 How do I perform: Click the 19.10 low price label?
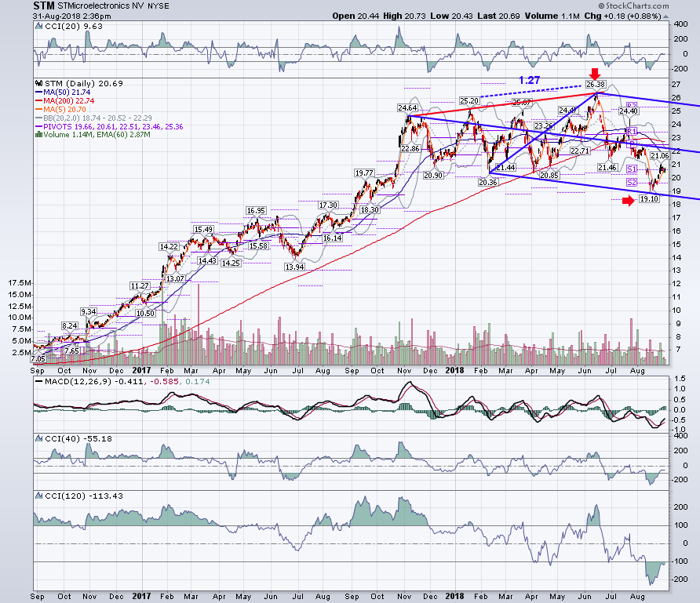coord(649,199)
